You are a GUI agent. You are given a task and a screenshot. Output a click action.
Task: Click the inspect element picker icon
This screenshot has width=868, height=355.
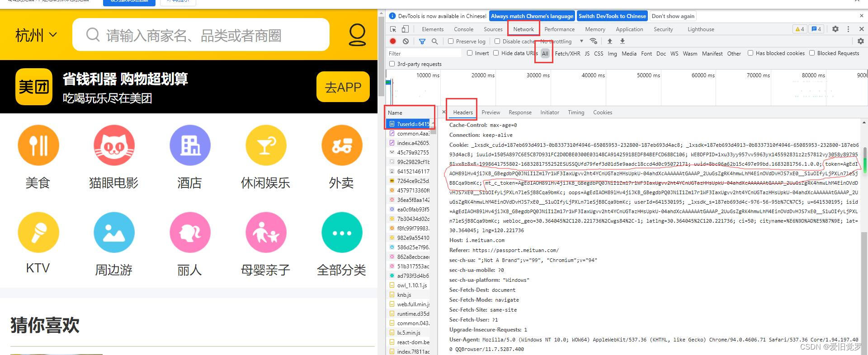pyautogui.click(x=393, y=29)
